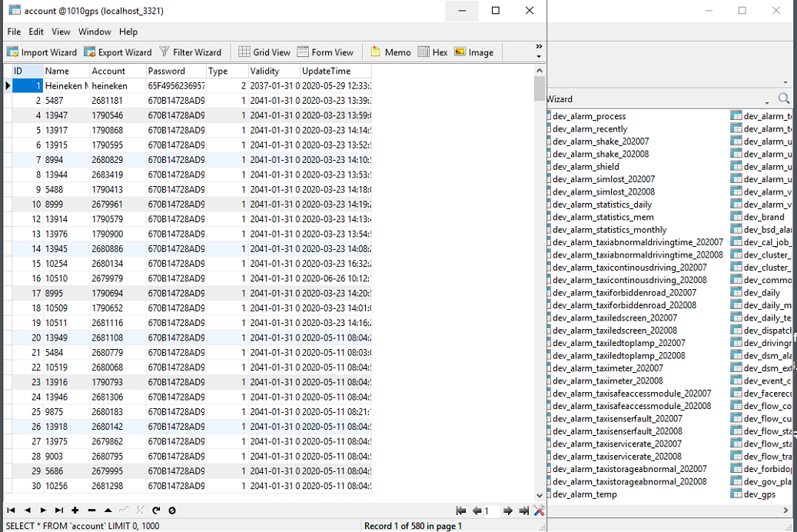Open the limit record settings tool icon
The width and height of the screenshot is (797, 532).
pyautogui.click(x=539, y=510)
